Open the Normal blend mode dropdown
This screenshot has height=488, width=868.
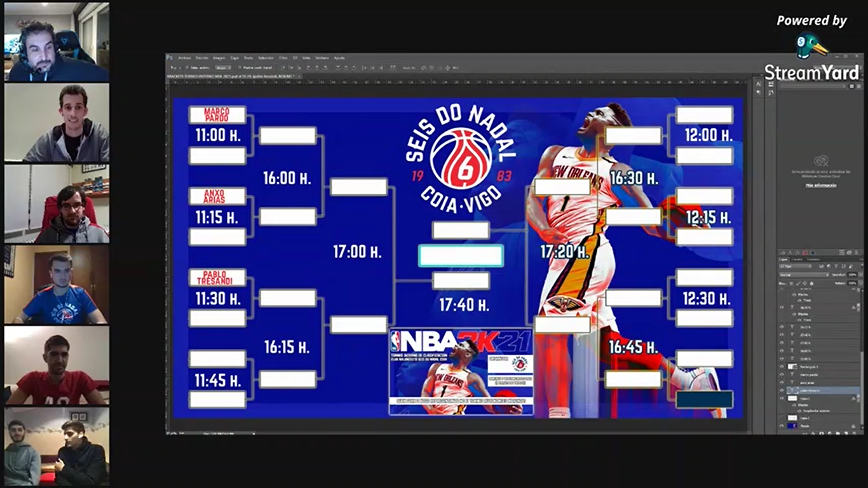(804, 274)
